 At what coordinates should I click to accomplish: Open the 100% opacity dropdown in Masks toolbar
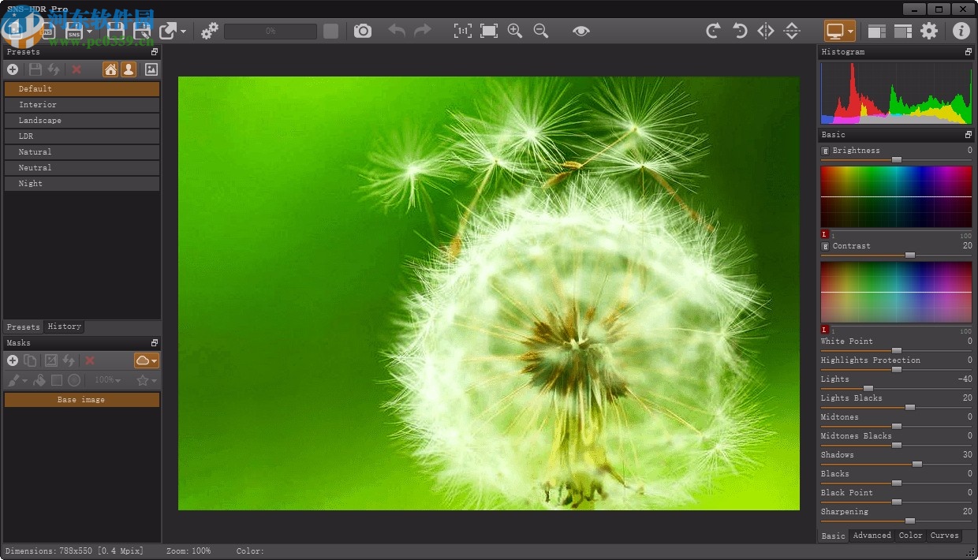click(x=107, y=379)
